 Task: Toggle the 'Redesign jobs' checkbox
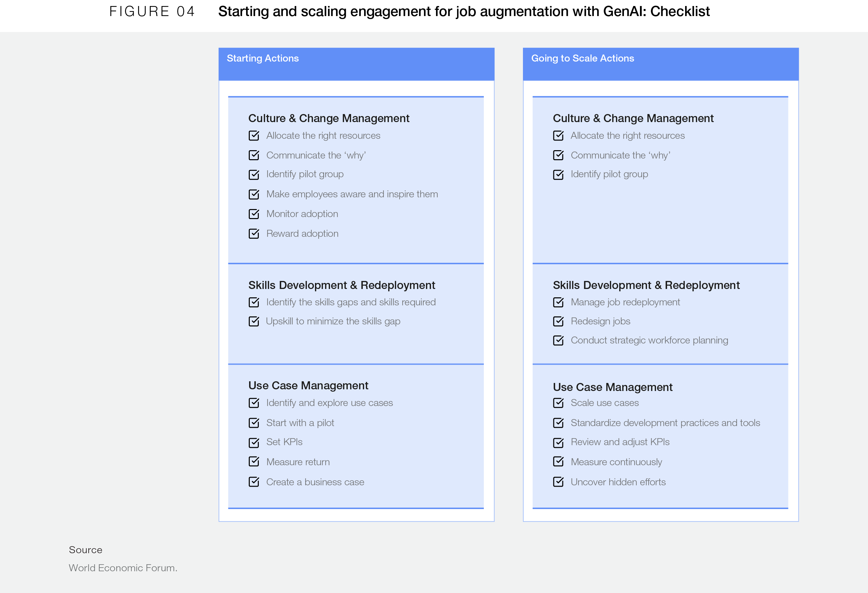pyautogui.click(x=558, y=321)
